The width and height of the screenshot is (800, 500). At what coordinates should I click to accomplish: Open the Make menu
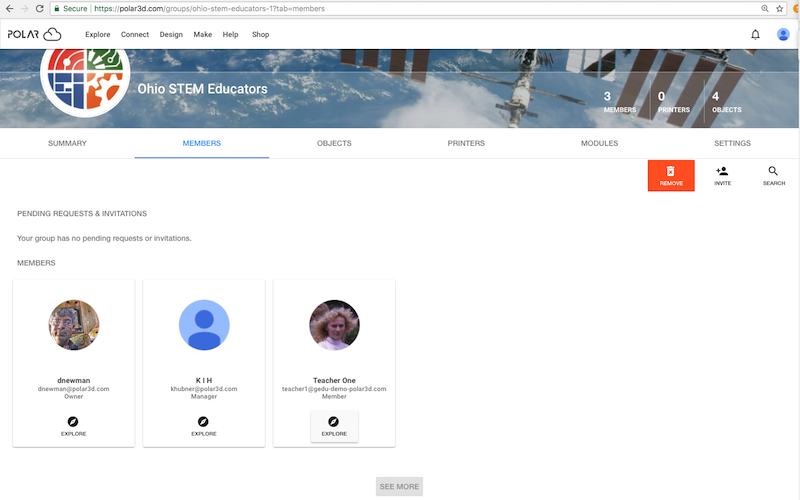pos(203,34)
